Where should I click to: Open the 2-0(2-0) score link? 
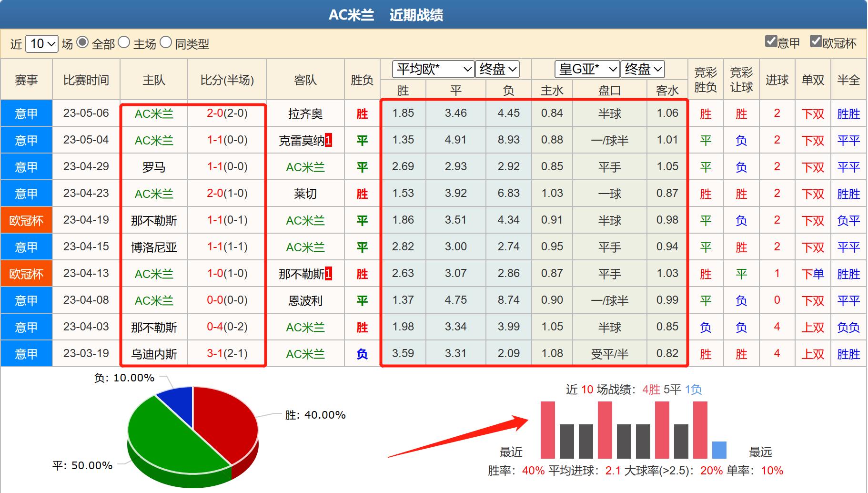(x=227, y=113)
